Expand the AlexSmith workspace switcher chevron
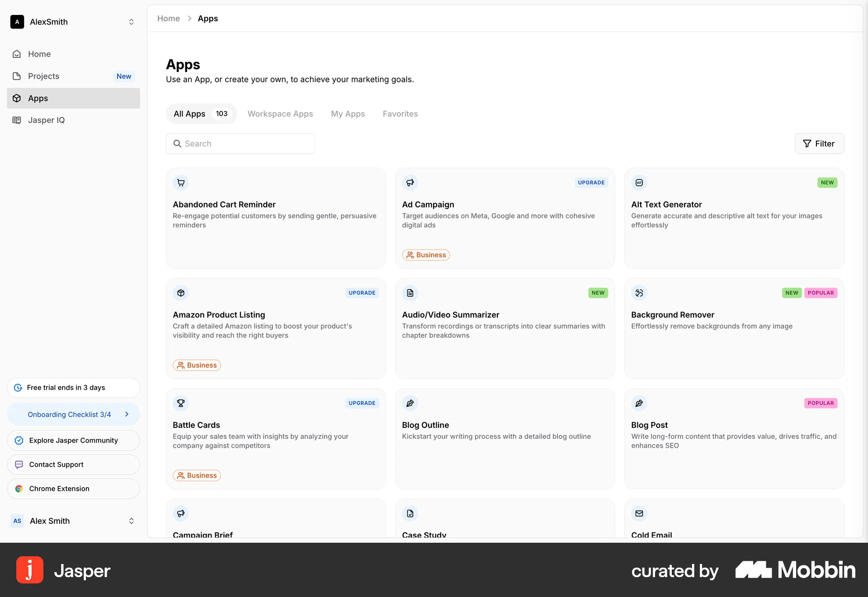Viewport: 868px width, 597px height. pyautogui.click(x=131, y=22)
